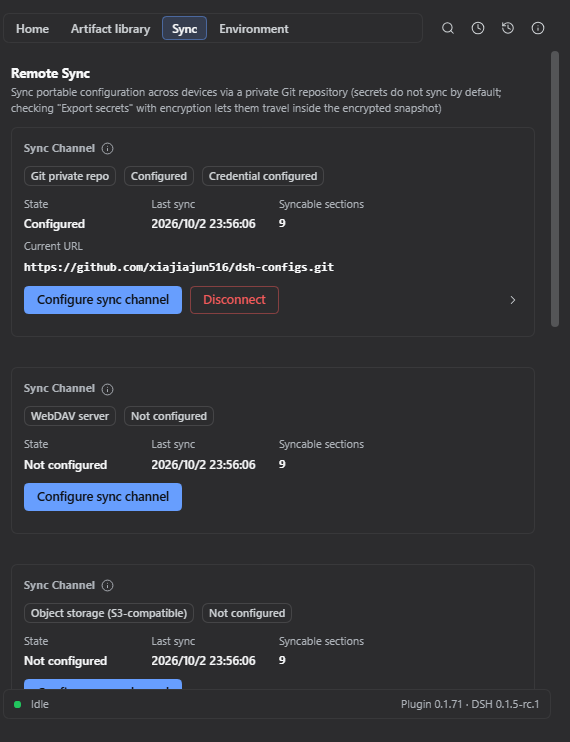Click the clock icon in top toolbar
The height and width of the screenshot is (742, 570).
coord(478,28)
